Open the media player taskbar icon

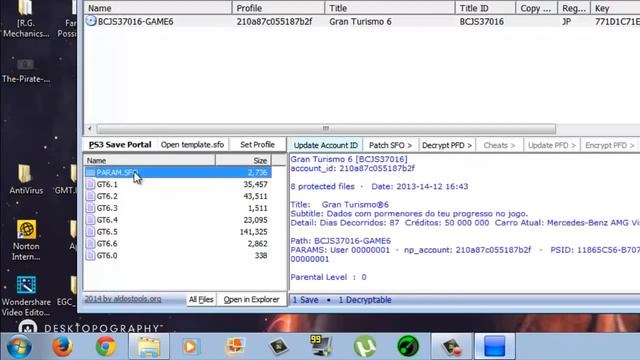(190, 347)
